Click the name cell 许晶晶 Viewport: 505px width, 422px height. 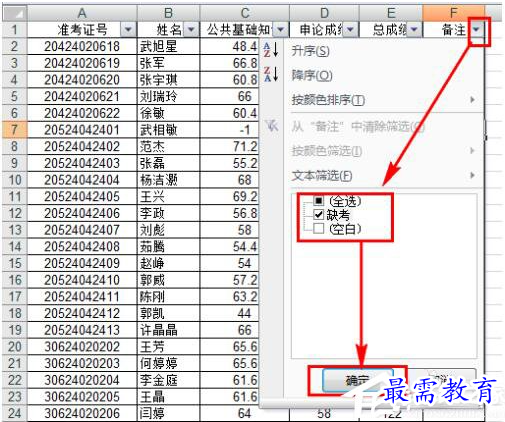coord(168,330)
